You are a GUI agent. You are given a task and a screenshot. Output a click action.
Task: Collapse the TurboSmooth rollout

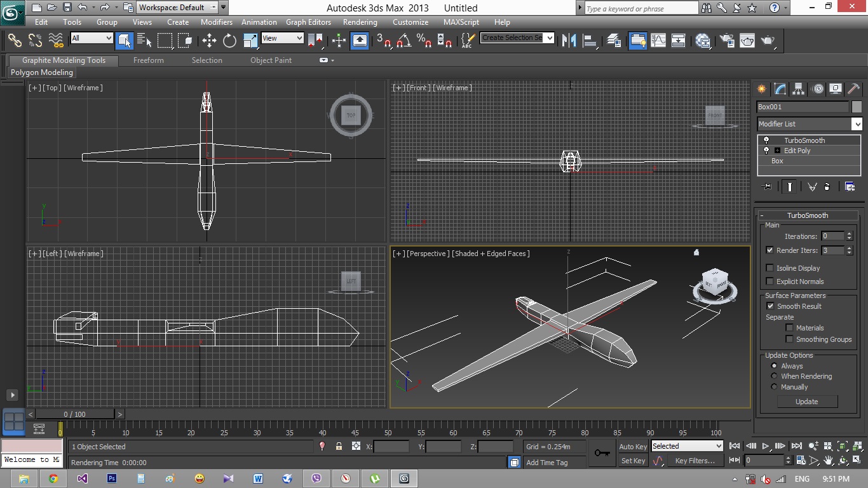[808, 215]
